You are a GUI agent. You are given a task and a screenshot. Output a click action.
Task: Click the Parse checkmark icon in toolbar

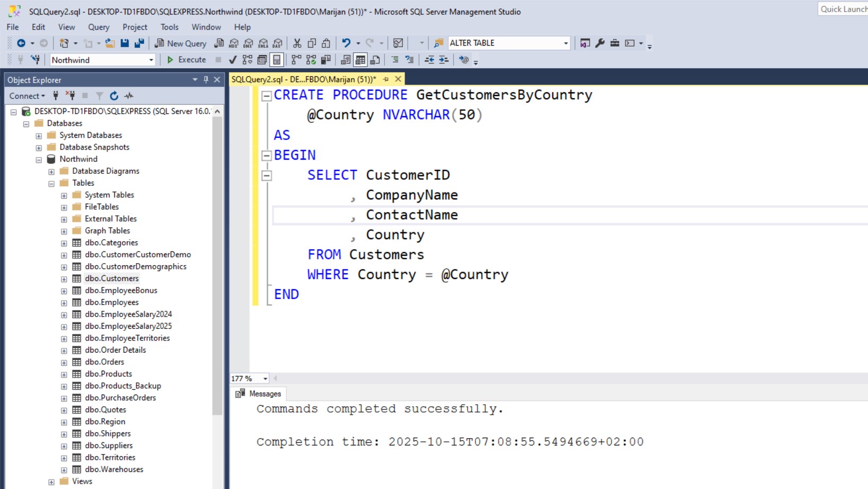233,60
